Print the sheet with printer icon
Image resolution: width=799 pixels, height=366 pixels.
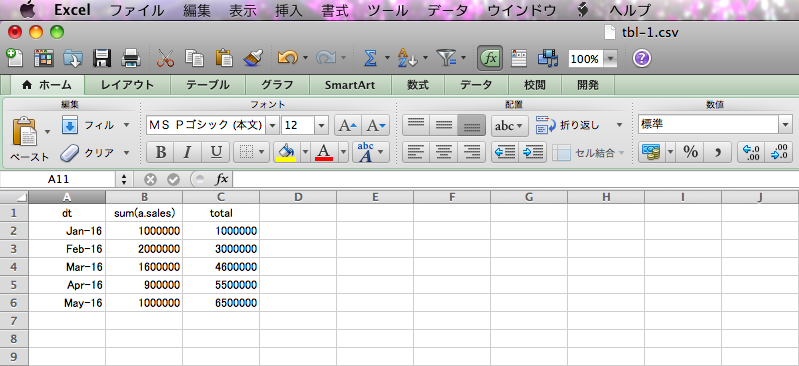[131, 58]
